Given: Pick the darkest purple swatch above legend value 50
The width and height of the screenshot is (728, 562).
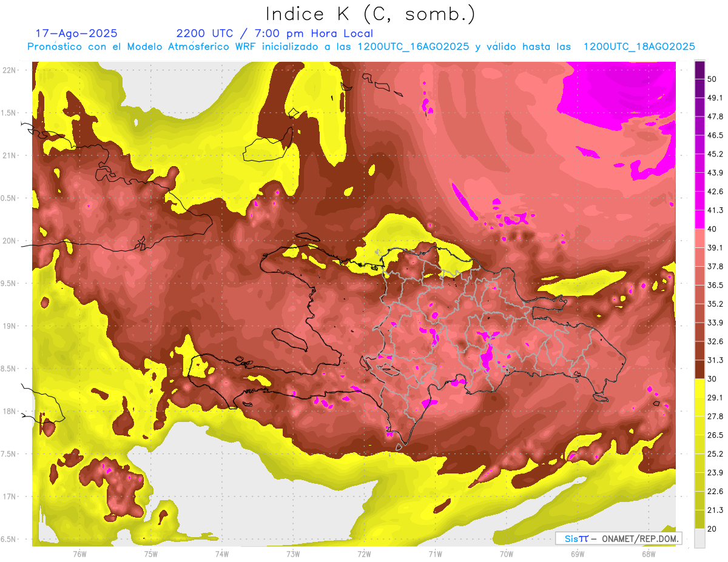Looking at the screenshot, I should click(700, 70).
